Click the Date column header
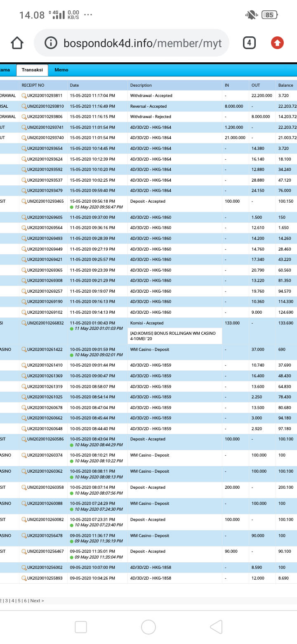Image resolution: width=297 pixels, height=644 pixels. pyautogui.click(x=74, y=85)
